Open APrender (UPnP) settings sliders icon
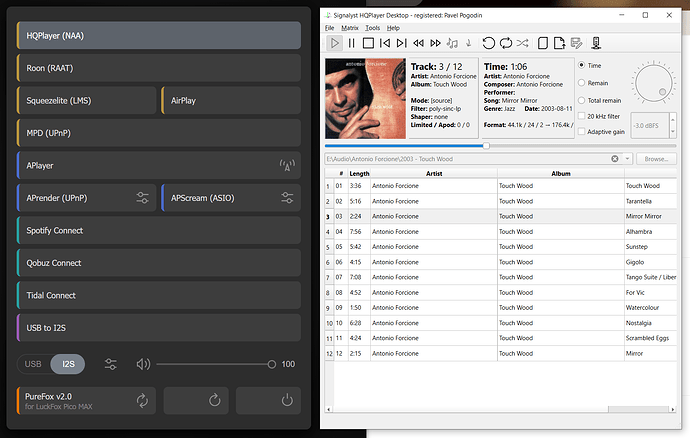 (x=143, y=198)
